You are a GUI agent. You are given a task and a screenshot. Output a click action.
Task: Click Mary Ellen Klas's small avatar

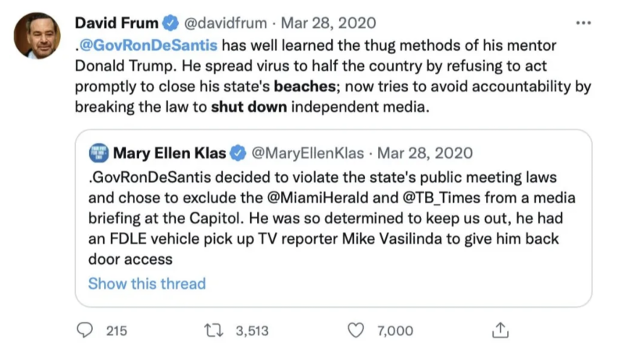(x=98, y=152)
